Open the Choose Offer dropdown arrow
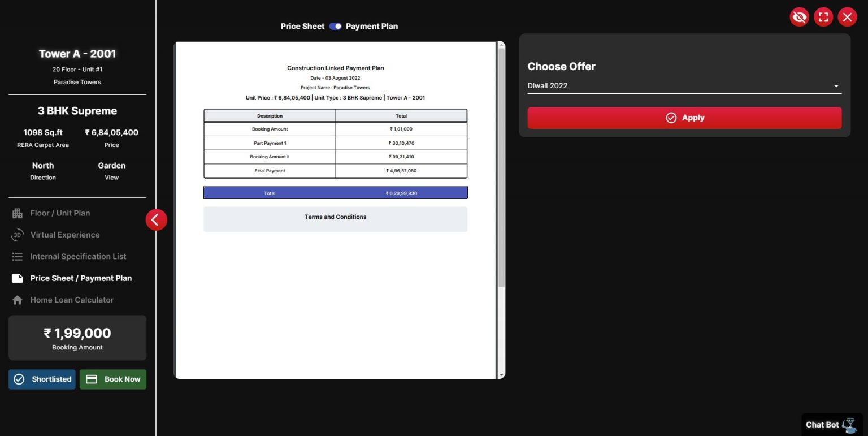This screenshot has width=868, height=436. (836, 86)
